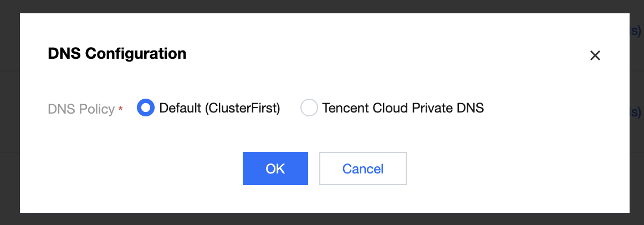
Task: Click the red required asterisk beside DNS Policy
Action: tap(120, 109)
